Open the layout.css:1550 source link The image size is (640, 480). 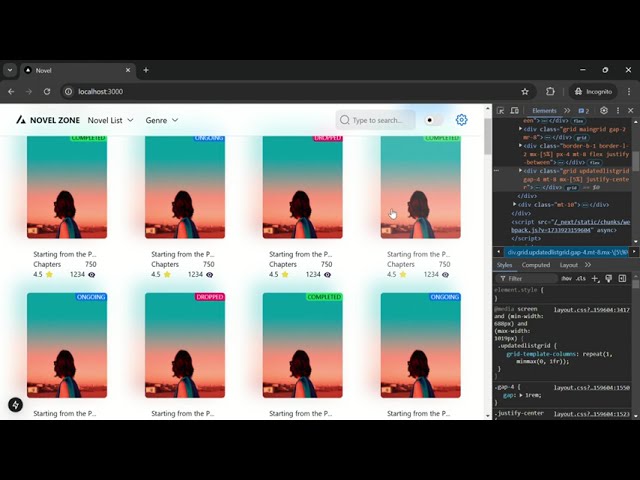(x=592, y=387)
